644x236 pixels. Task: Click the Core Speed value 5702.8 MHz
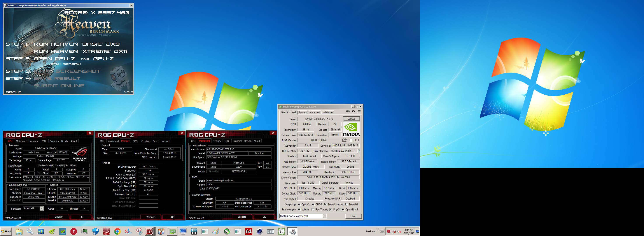tap(33, 189)
